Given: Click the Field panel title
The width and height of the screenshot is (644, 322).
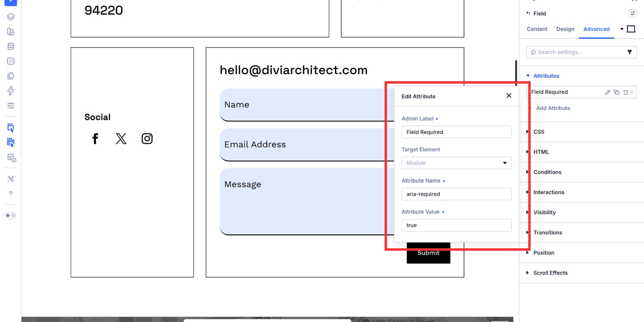Looking at the screenshot, I should point(540,14).
